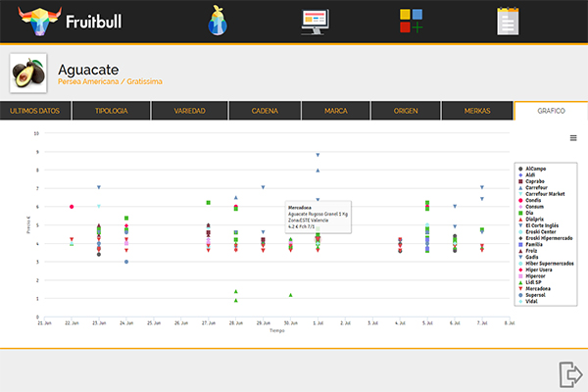Toggle Gadis legend entry
This screenshot has height=392, width=588.
[528, 257]
